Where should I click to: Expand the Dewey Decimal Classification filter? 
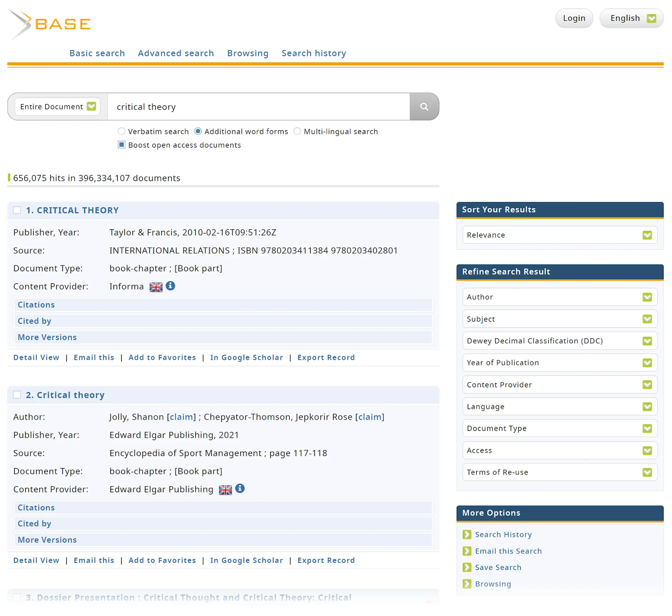[560, 341]
